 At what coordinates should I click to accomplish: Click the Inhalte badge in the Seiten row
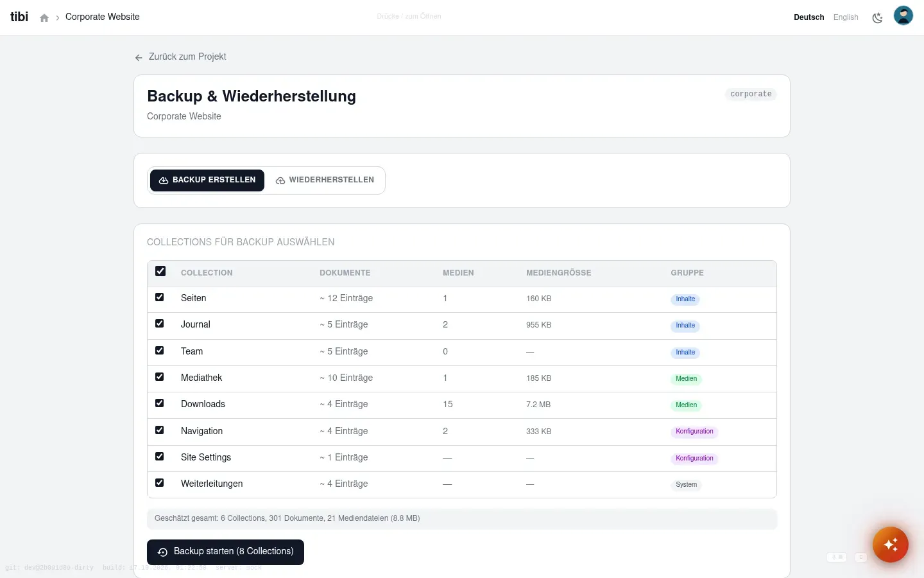[685, 299]
